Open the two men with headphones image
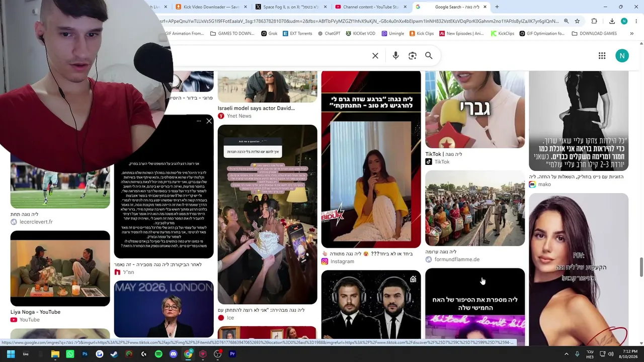This screenshot has height=362, width=644. pos(371,304)
